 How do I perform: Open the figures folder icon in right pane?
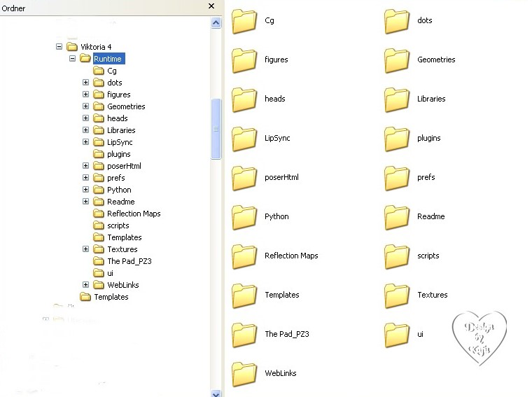click(244, 61)
